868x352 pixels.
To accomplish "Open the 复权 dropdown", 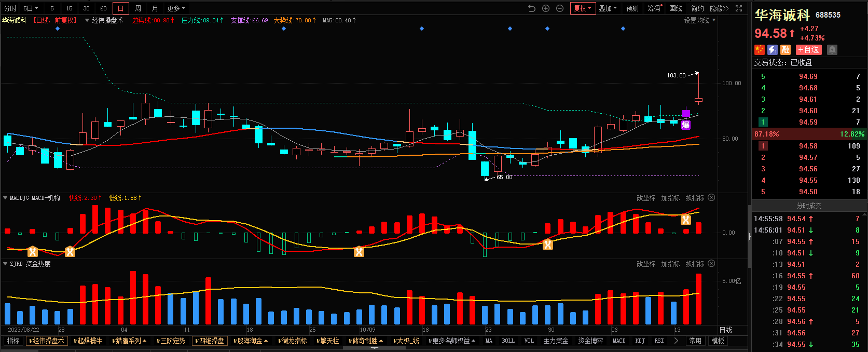I will [582, 8].
